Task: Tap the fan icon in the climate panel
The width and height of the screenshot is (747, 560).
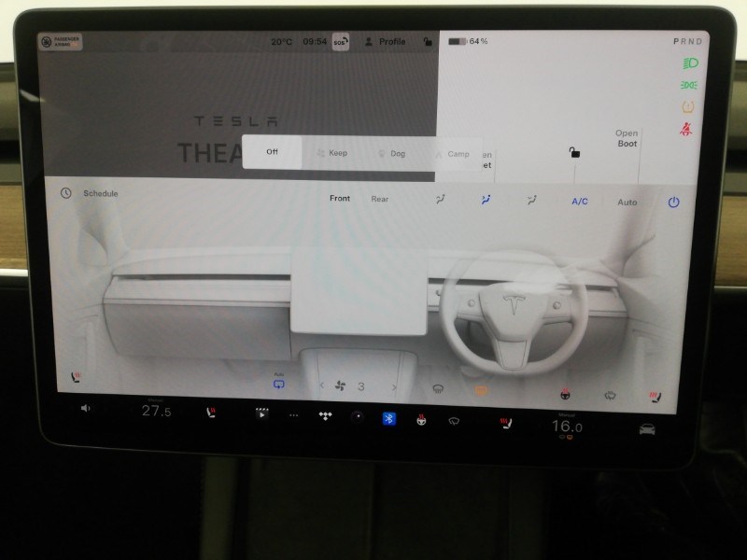Action: tap(340, 385)
